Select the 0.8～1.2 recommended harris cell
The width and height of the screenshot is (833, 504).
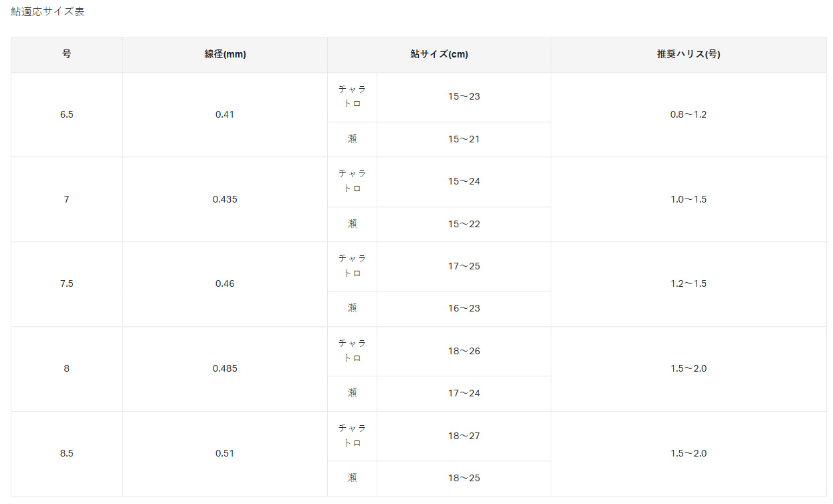[688, 114]
